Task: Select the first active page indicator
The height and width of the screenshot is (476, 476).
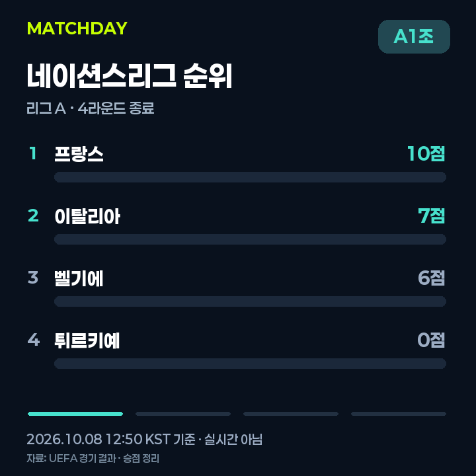Action: [x=75, y=414]
